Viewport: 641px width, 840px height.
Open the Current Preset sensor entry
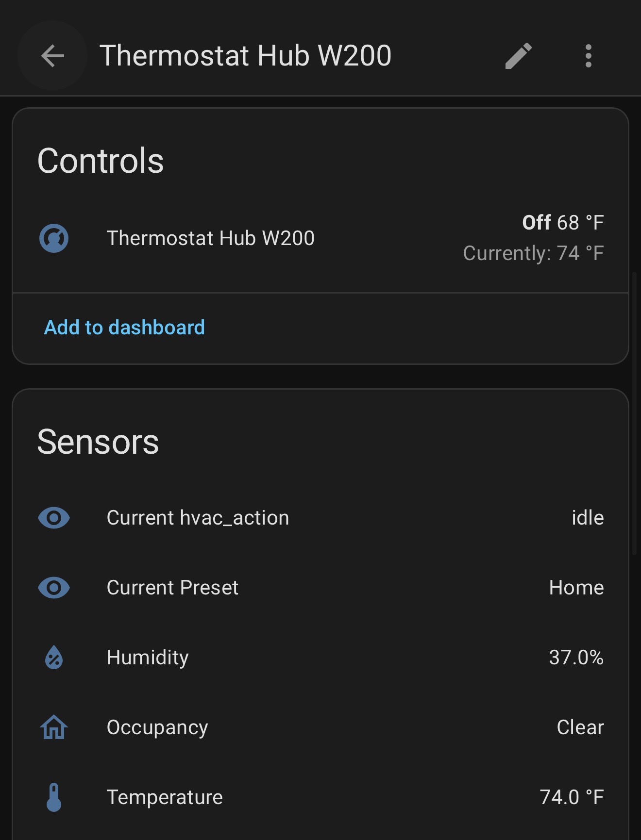click(172, 588)
